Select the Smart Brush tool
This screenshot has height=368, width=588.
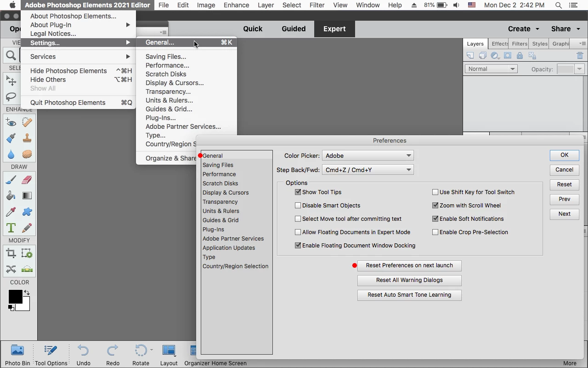(x=11, y=138)
